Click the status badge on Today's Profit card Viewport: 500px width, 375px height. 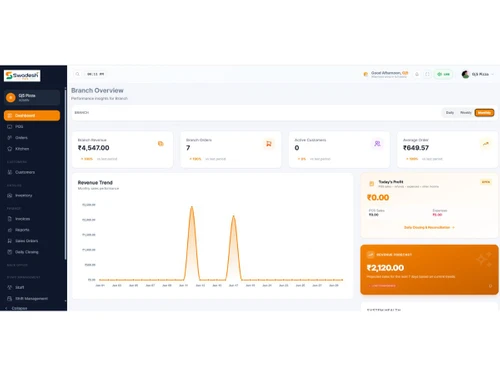tap(486, 182)
